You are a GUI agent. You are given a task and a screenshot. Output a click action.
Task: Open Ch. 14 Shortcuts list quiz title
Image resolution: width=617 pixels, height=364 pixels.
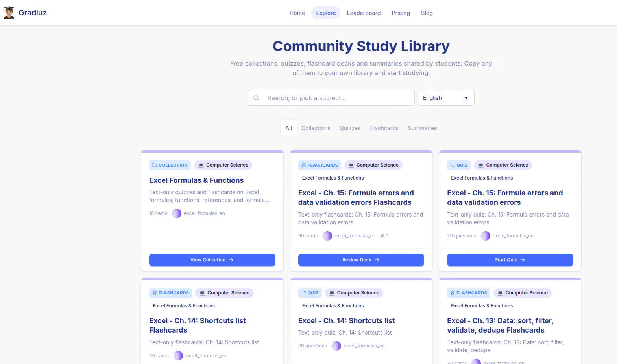pos(346,321)
